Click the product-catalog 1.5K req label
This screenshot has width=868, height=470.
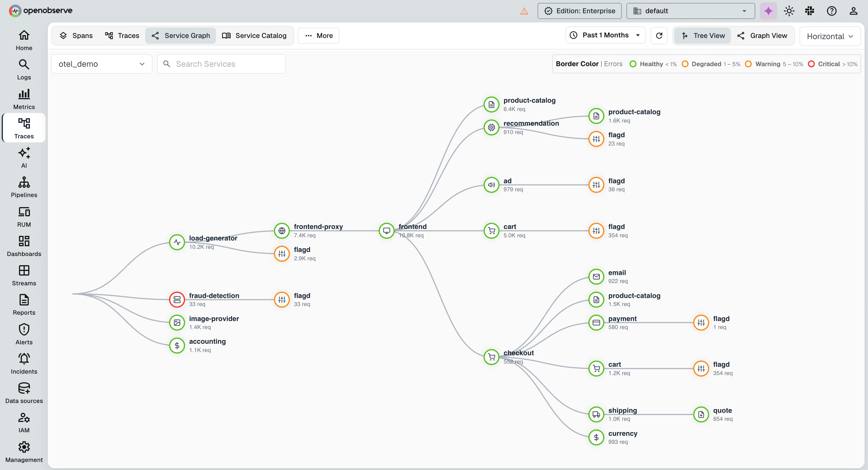[634, 299]
